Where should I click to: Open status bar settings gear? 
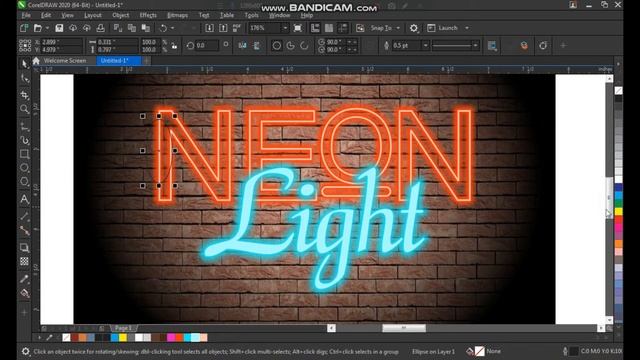click(25, 351)
